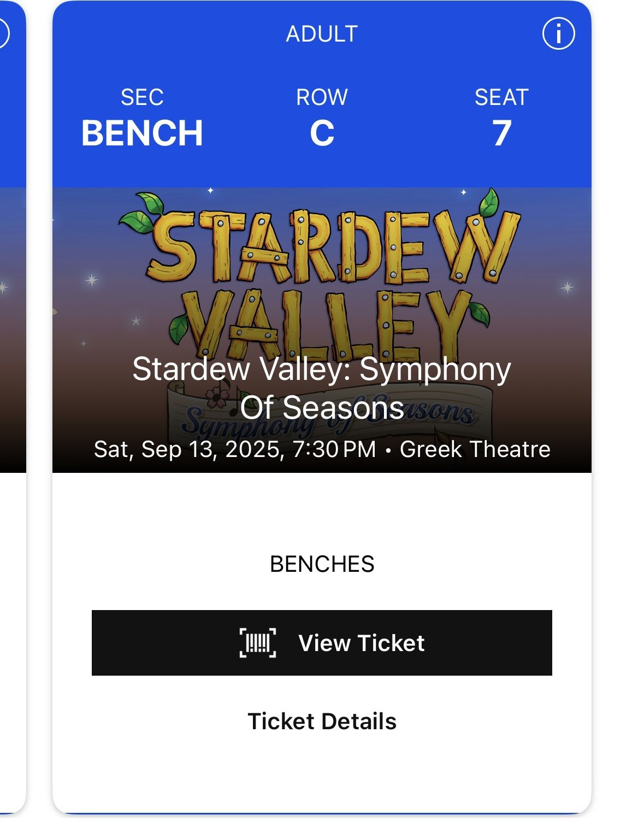Select the BENCH section value
Screen dimensions: 644x832
tap(142, 133)
